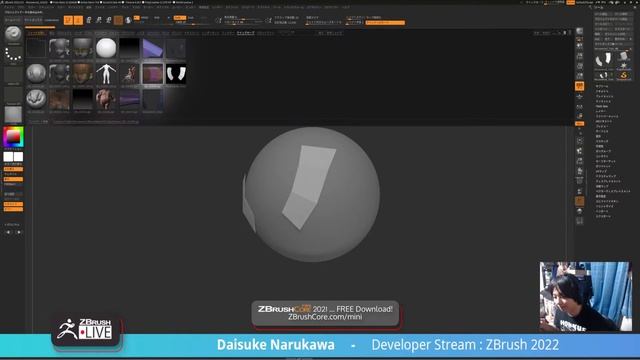Viewport: 640px width, 360px height.
Task: Click the half-shaded sphere icon in top shelf
Action: (128, 20)
